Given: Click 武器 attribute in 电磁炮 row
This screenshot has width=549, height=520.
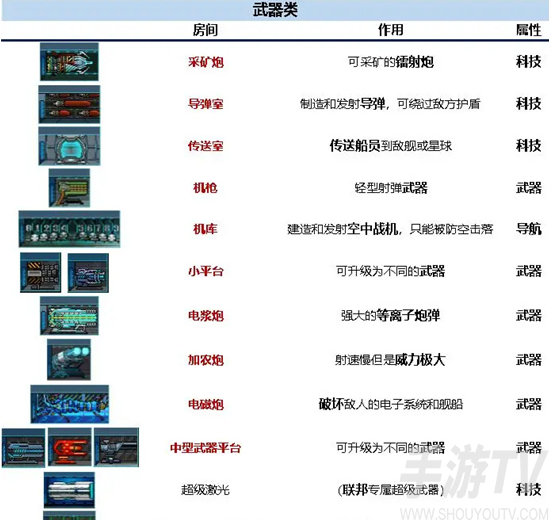Looking at the screenshot, I should coord(529,404).
